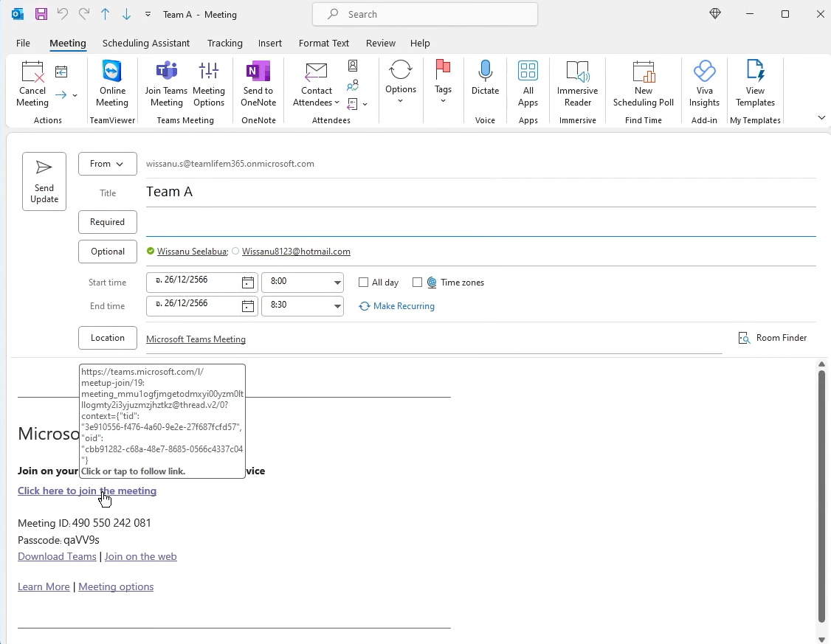Click the Title field containing Team A
Viewport: 831px width, 644px height.
coord(480,192)
